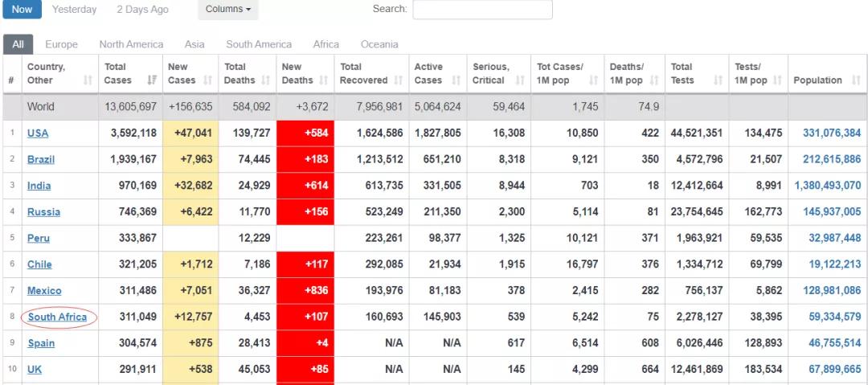This screenshot has height=385, width=868.
Task: Sort by Population column icon
Action: click(857, 80)
